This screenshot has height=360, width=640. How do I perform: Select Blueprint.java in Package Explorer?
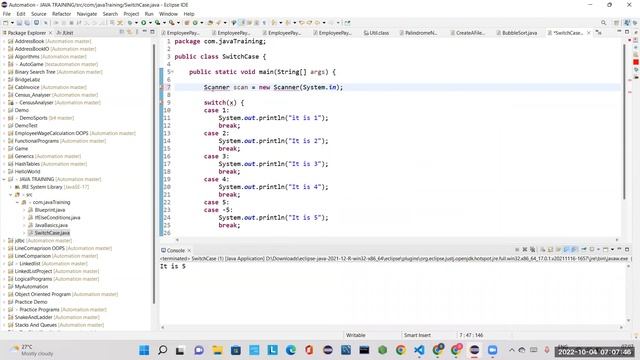pyautogui.click(x=50, y=210)
